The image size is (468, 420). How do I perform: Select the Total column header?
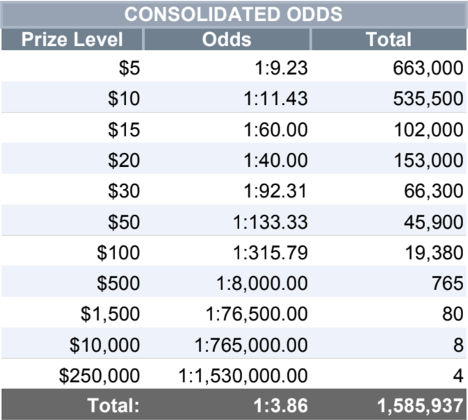tap(389, 39)
